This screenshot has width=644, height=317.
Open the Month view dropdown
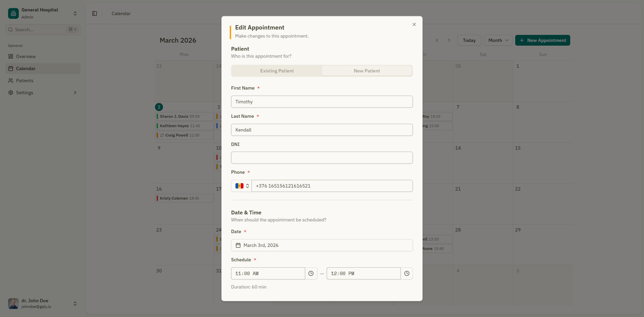497,40
